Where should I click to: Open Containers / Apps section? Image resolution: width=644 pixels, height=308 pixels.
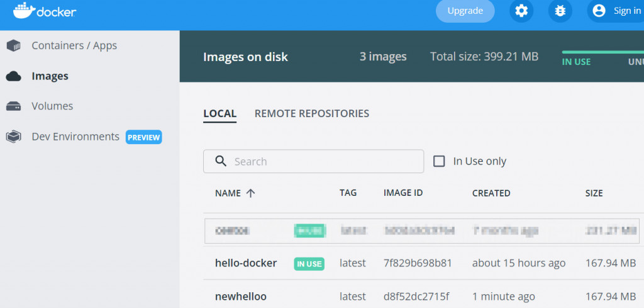point(74,45)
